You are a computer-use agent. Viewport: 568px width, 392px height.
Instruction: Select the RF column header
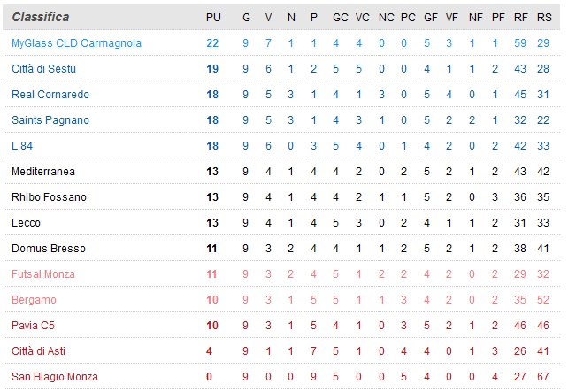click(x=519, y=18)
